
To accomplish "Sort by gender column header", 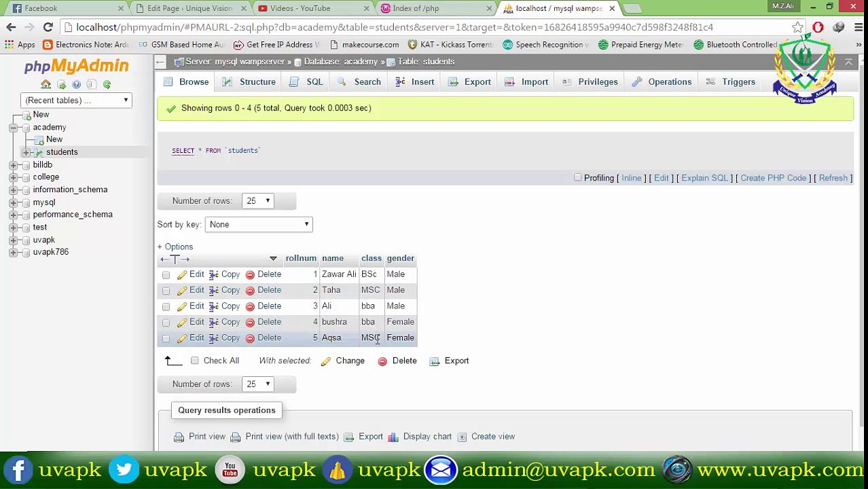I will coord(400,259).
